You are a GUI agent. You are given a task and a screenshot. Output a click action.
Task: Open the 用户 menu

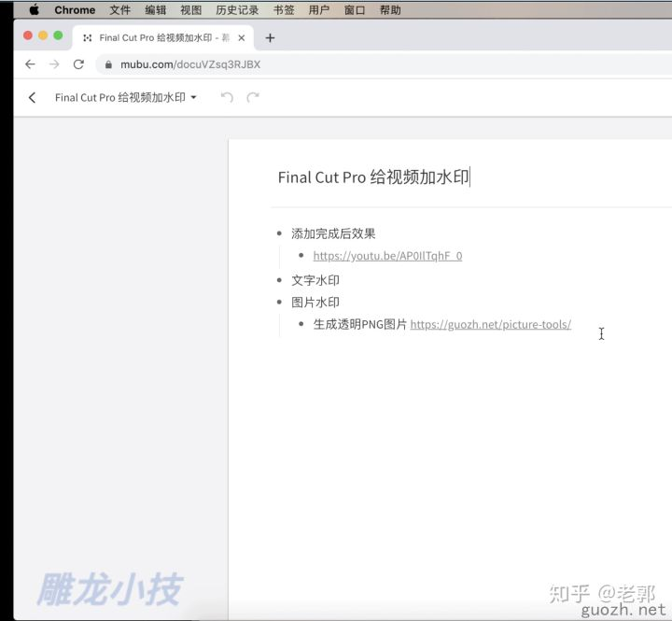319,10
